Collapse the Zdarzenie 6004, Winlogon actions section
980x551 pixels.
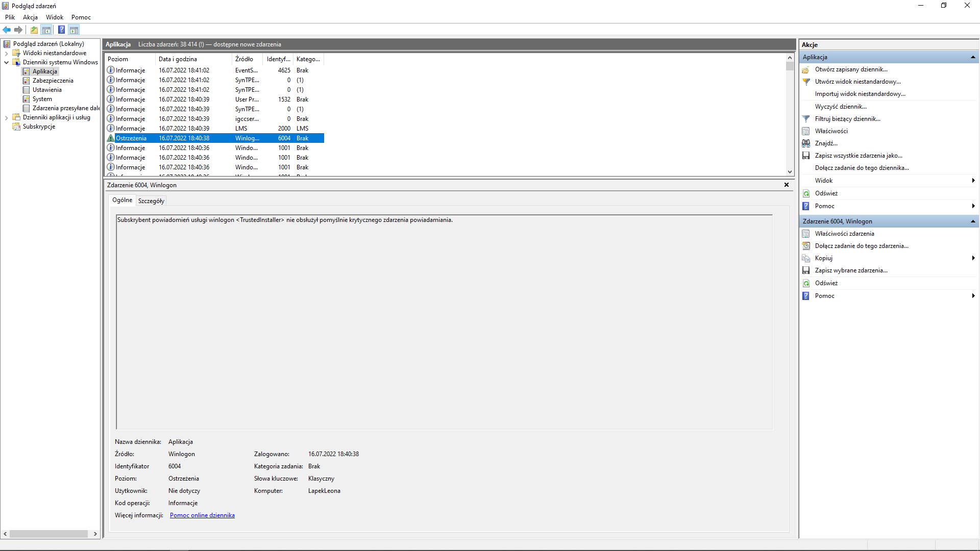click(973, 221)
